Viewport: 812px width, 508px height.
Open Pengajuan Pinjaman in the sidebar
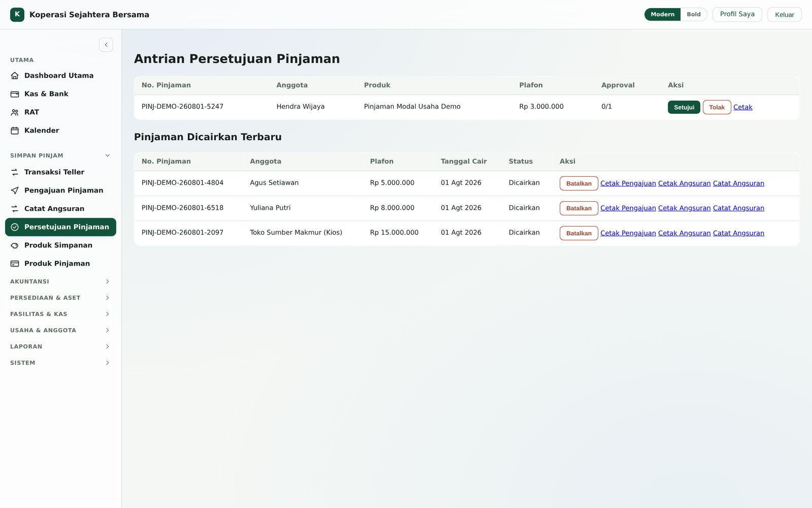coord(60,190)
